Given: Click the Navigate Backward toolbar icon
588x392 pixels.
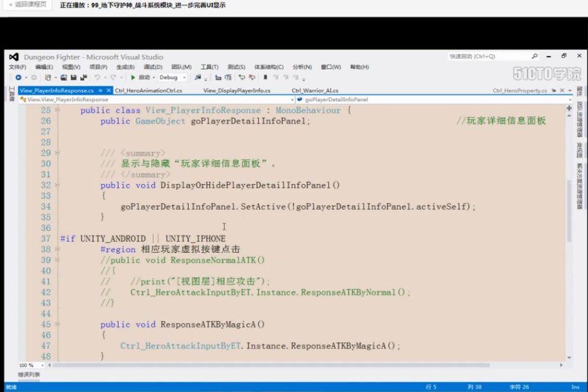Looking at the screenshot, I should [17, 78].
